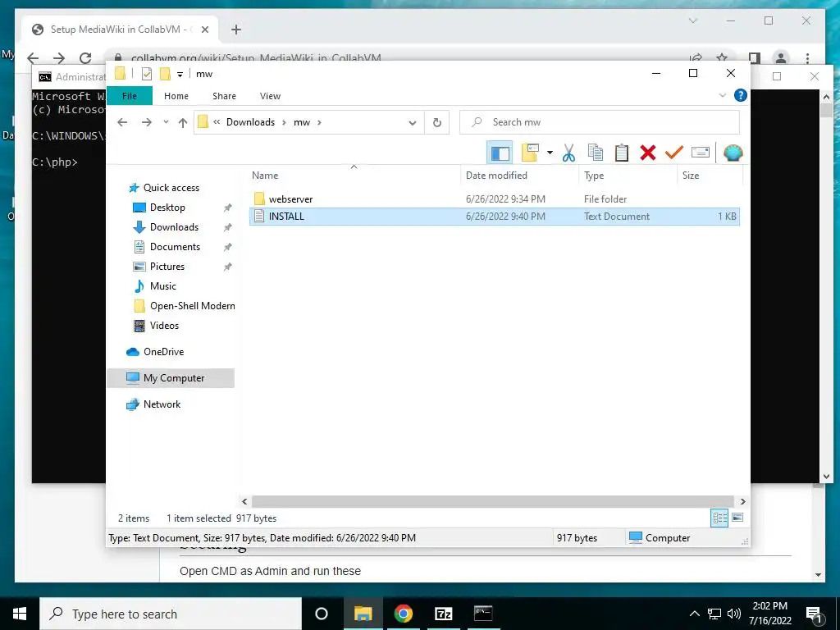
Task: Switch to Details view layout icon
Action: click(x=719, y=518)
